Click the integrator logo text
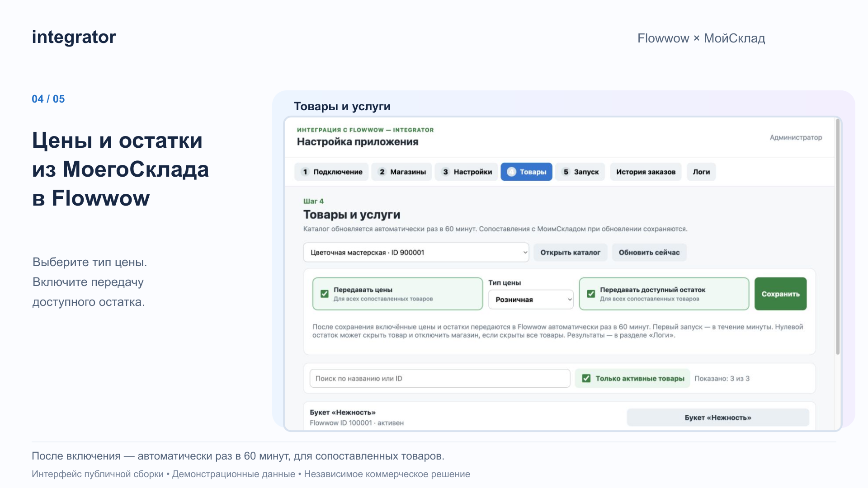 tap(74, 37)
